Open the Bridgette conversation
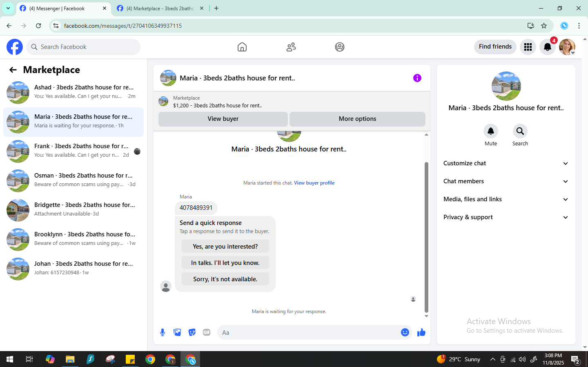 [x=73, y=210]
